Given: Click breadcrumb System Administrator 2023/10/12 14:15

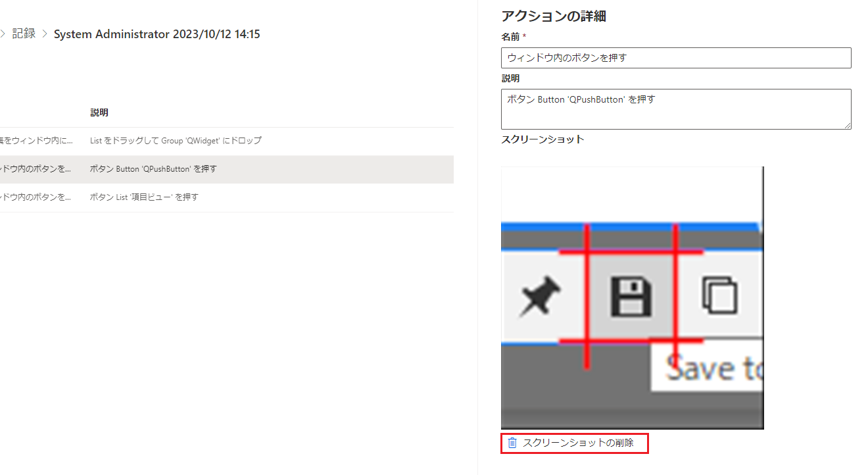Looking at the screenshot, I should click(157, 34).
